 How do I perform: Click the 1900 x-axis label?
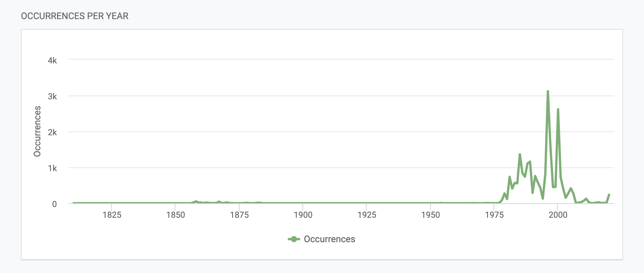point(303,215)
